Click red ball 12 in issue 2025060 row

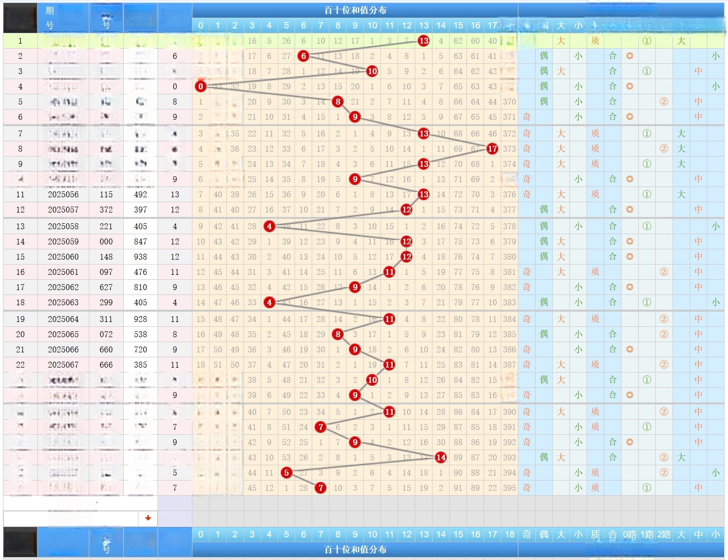pyautogui.click(x=406, y=257)
